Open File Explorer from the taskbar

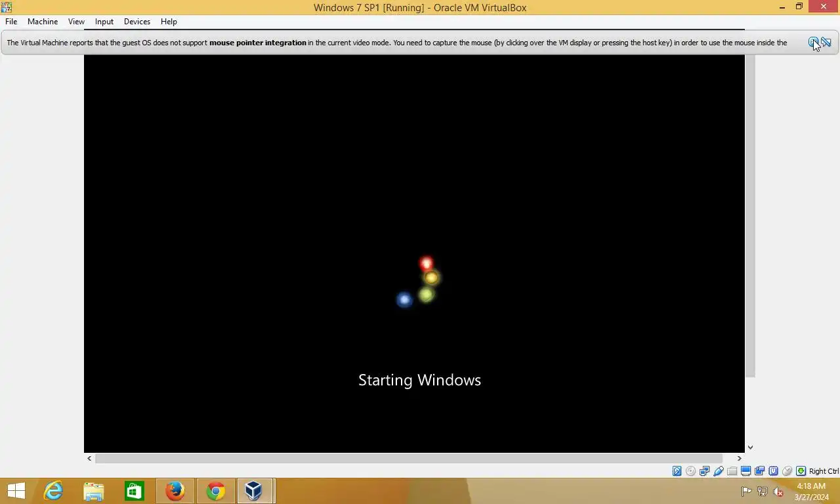94,491
